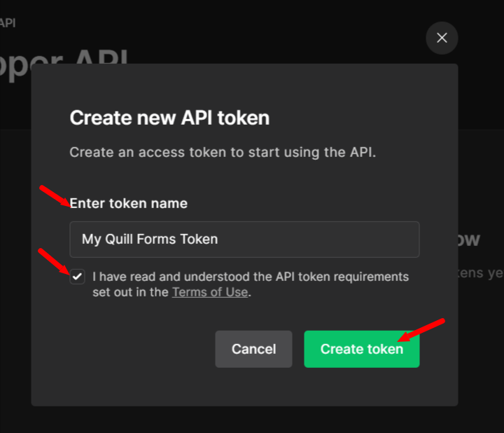
Task: Click the white checkmark icon in the checkbox
Action: point(78,277)
